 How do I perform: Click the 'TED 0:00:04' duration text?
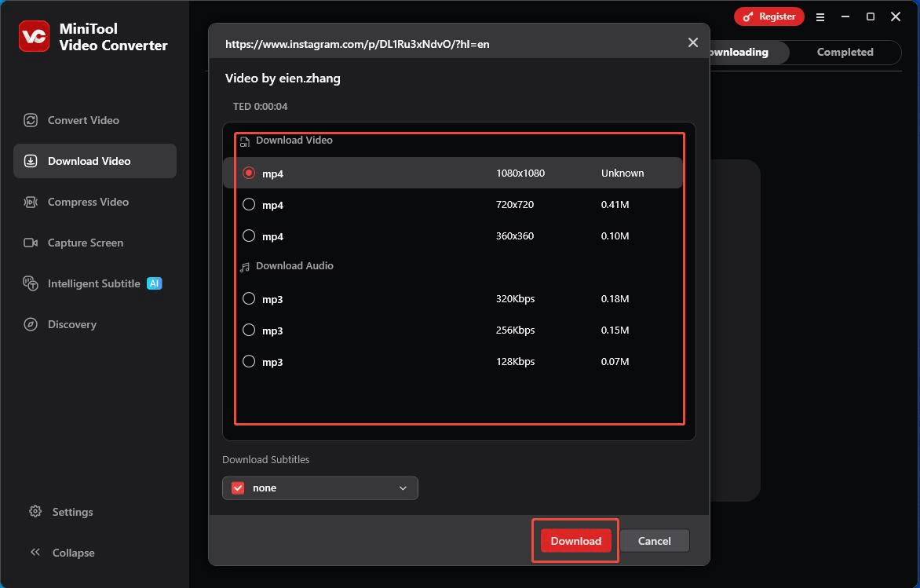click(x=261, y=106)
